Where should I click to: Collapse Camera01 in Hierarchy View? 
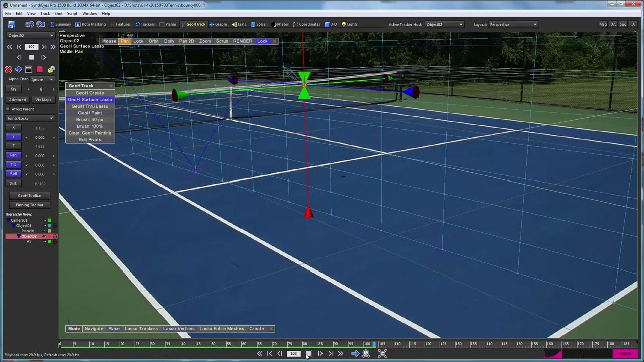pos(9,220)
